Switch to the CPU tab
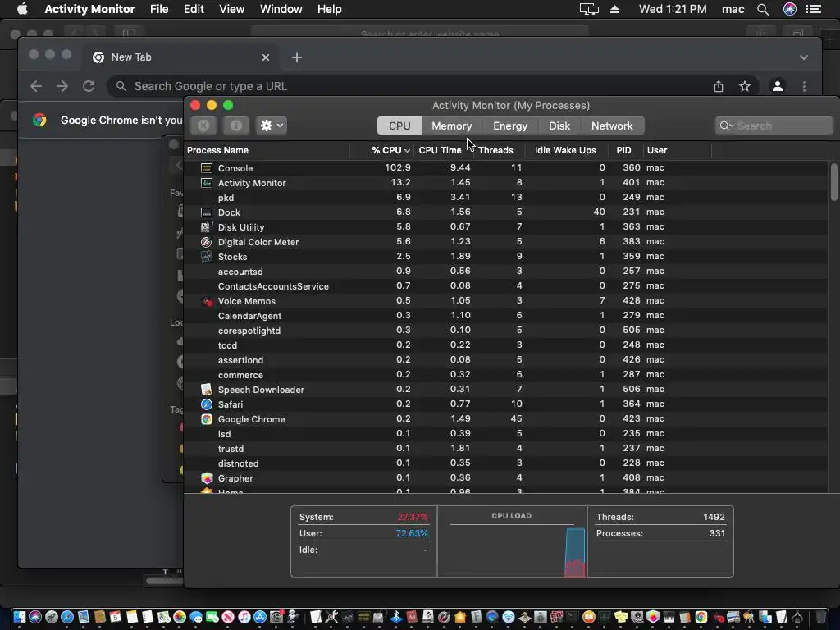840x630 pixels. 399,126
